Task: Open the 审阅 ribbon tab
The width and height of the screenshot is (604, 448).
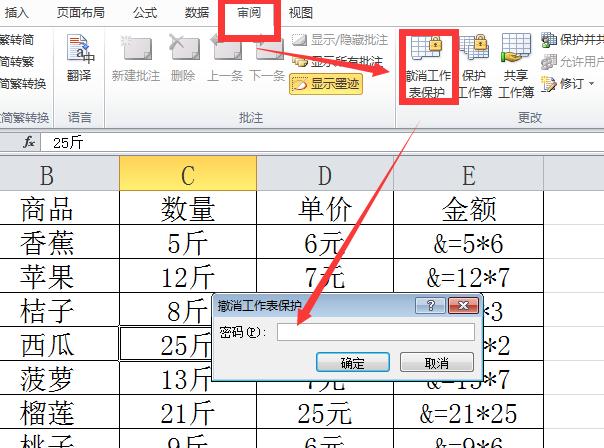Action: coord(249,13)
